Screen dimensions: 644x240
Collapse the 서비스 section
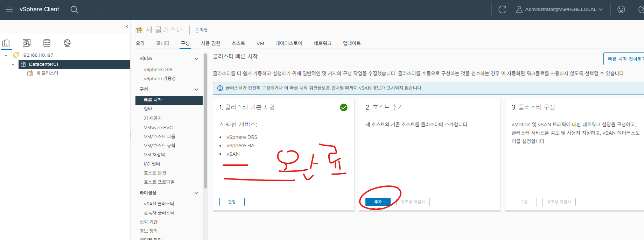click(196, 59)
